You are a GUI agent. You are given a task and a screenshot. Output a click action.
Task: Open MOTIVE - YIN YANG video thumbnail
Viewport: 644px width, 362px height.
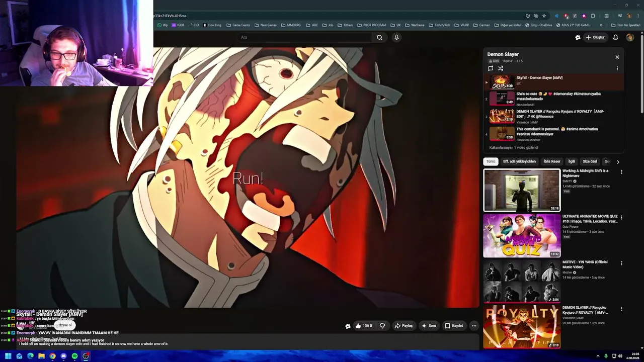pyautogui.click(x=522, y=281)
